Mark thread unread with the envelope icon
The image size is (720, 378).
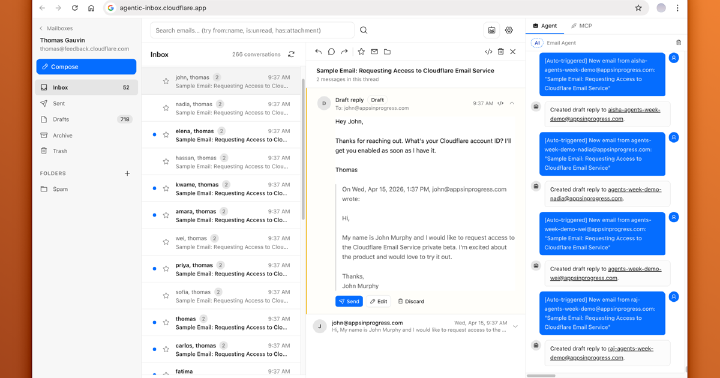(374, 52)
